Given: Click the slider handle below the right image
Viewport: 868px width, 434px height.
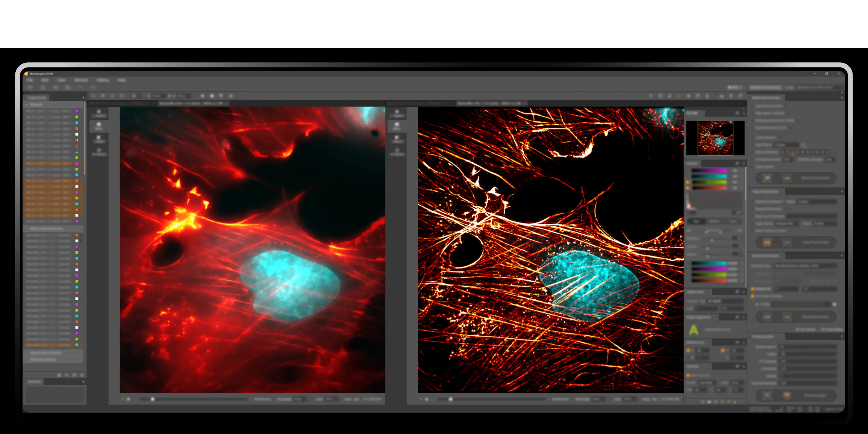Looking at the screenshot, I should pyautogui.click(x=450, y=399).
